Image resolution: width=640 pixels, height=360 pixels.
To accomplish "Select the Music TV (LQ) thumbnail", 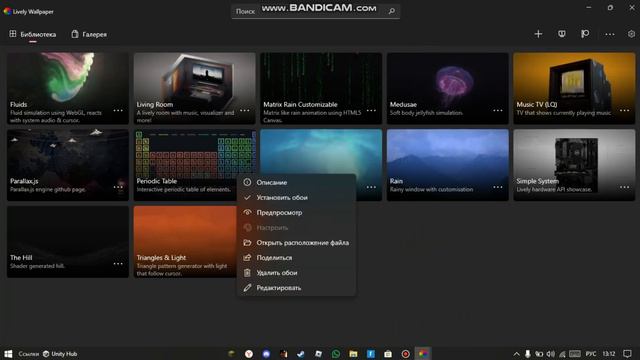I will 574,88.
